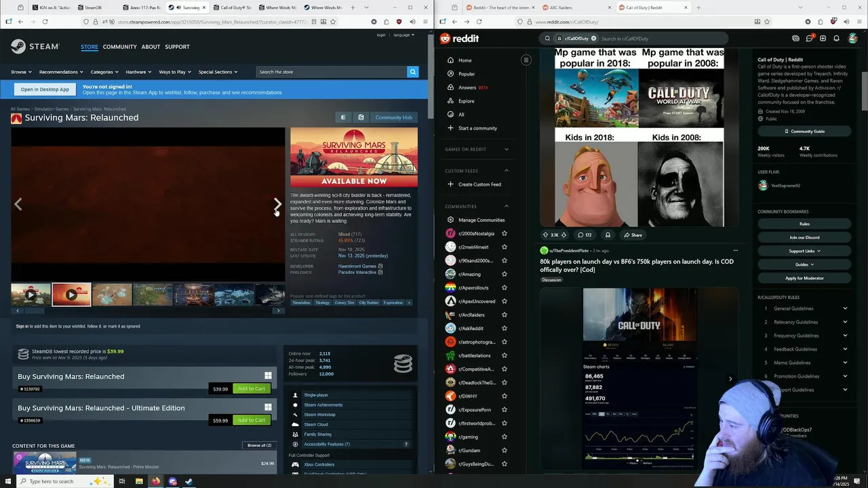Image resolution: width=868 pixels, height=488 pixels.
Task: Go back in the Steam browser window
Action: pos(20,22)
